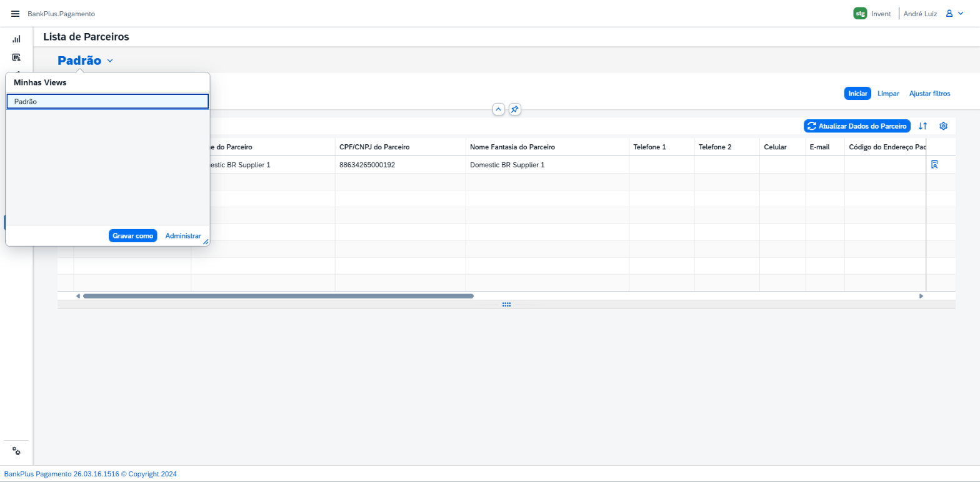Open the settings gears icon in sidebar

coord(17,451)
